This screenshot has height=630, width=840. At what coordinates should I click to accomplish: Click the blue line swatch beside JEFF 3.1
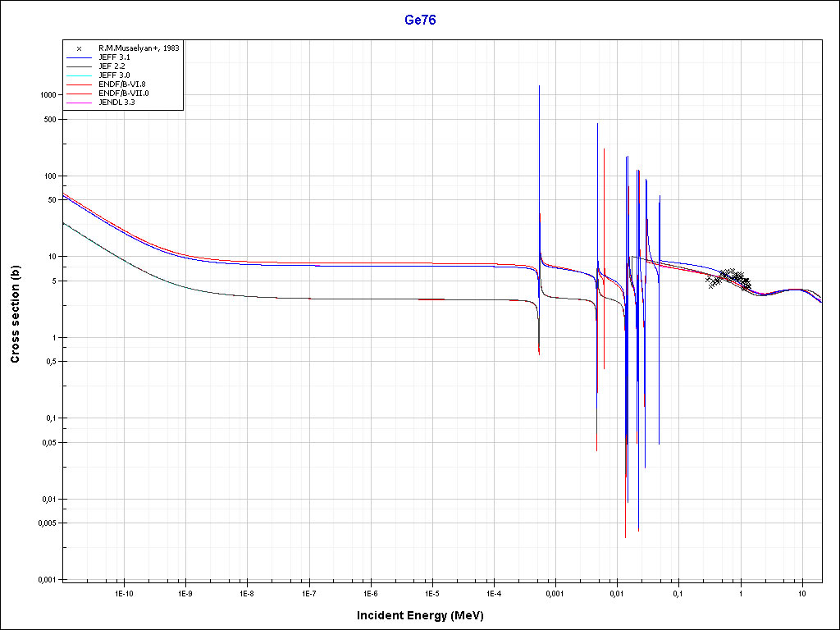click(79, 57)
